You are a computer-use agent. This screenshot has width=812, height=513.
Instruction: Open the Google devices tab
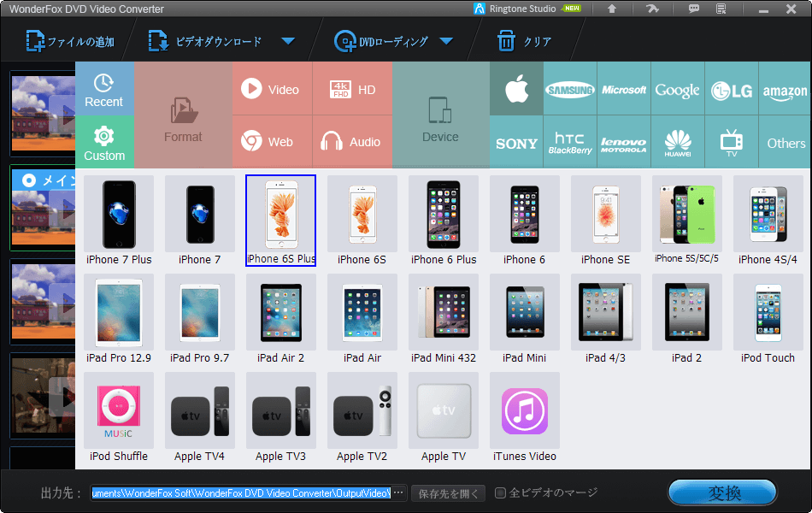click(678, 89)
